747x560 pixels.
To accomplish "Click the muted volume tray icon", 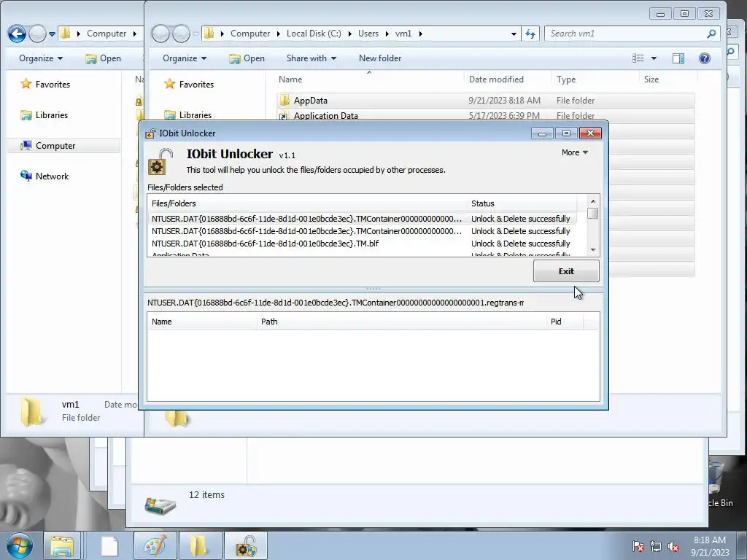I will coord(673,546).
